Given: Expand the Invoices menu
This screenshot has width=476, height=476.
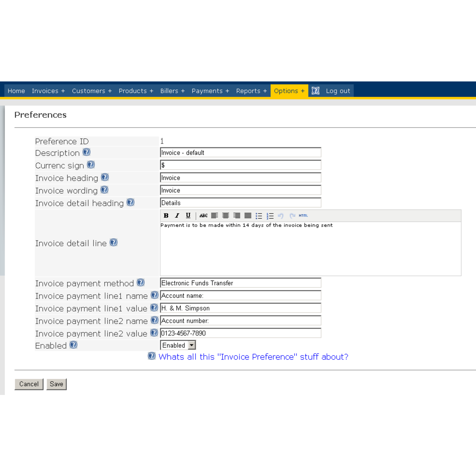Looking at the screenshot, I should [x=48, y=91].
